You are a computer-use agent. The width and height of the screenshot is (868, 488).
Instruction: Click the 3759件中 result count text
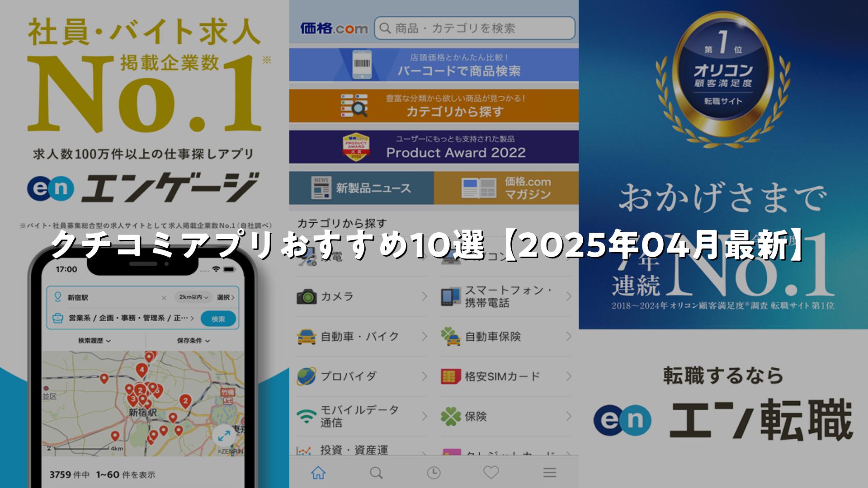[x=69, y=474]
